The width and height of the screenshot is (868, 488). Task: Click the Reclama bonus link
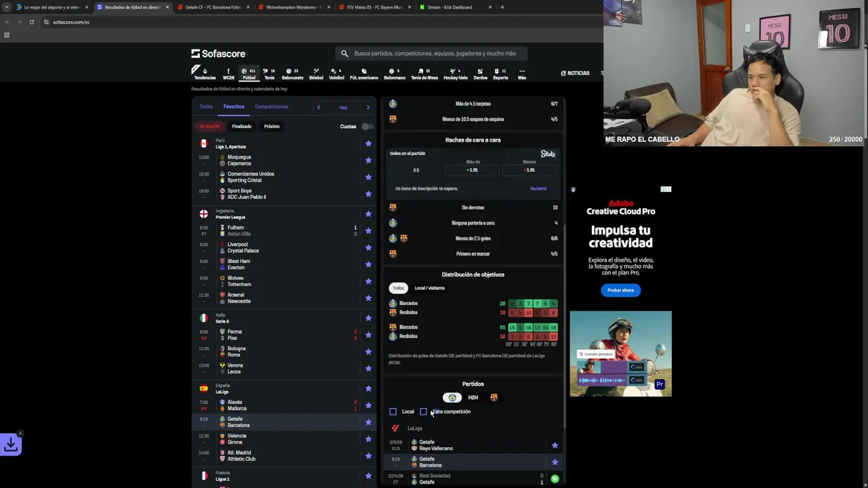pyautogui.click(x=538, y=188)
